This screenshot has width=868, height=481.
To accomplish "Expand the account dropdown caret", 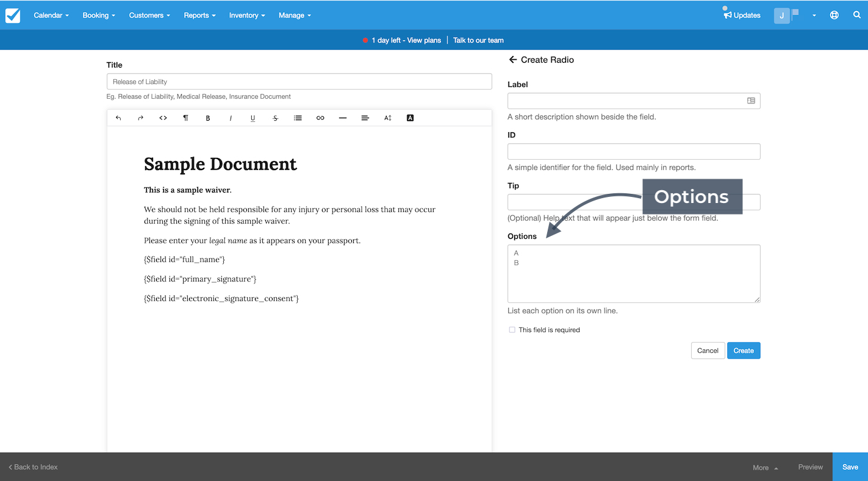I will click(814, 16).
